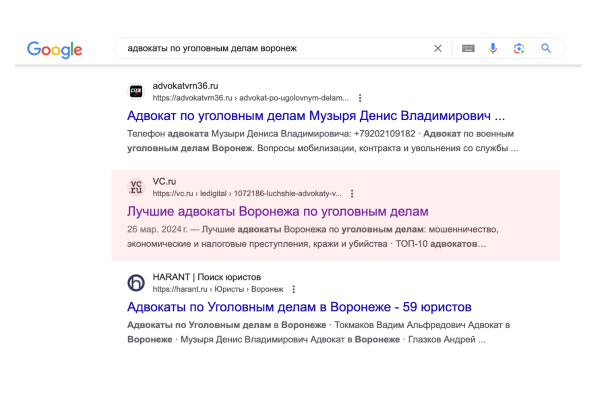Click the VC.ru site favicon
Viewport: 600px width, 400px height.
[136, 187]
